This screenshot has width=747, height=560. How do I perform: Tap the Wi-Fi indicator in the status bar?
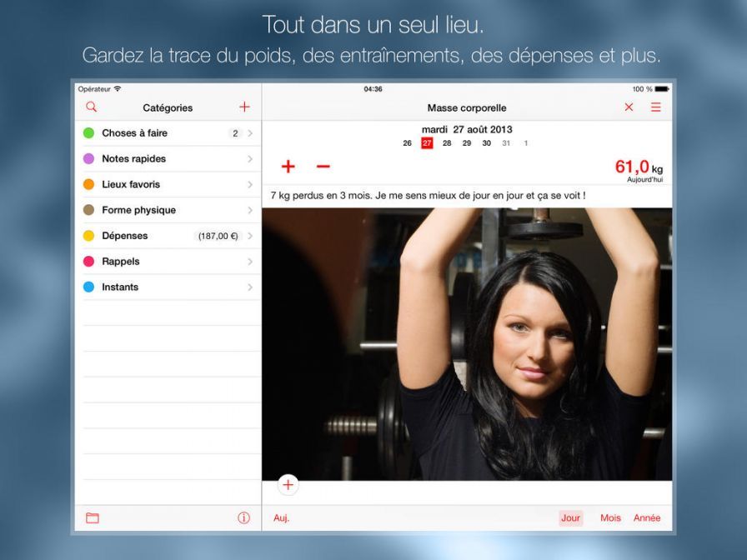118,88
